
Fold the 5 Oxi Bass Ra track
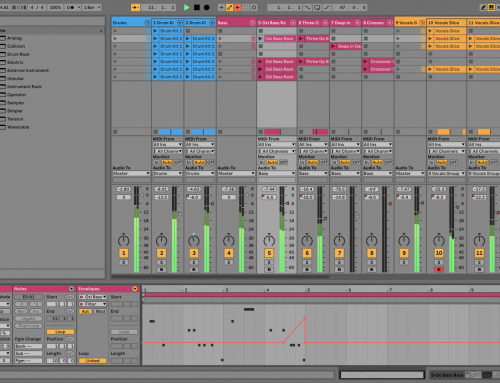point(293,23)
